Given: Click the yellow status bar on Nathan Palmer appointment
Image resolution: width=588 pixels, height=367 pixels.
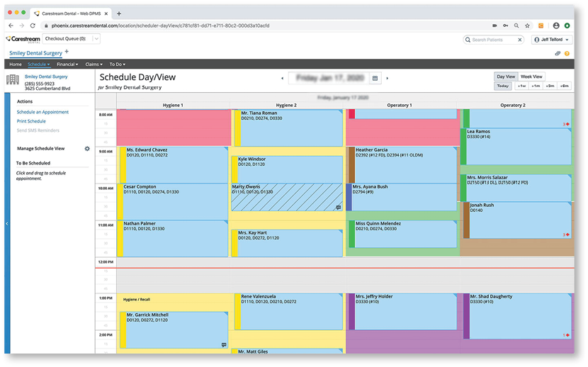Looking at the screenshot, I should (120, 238).
